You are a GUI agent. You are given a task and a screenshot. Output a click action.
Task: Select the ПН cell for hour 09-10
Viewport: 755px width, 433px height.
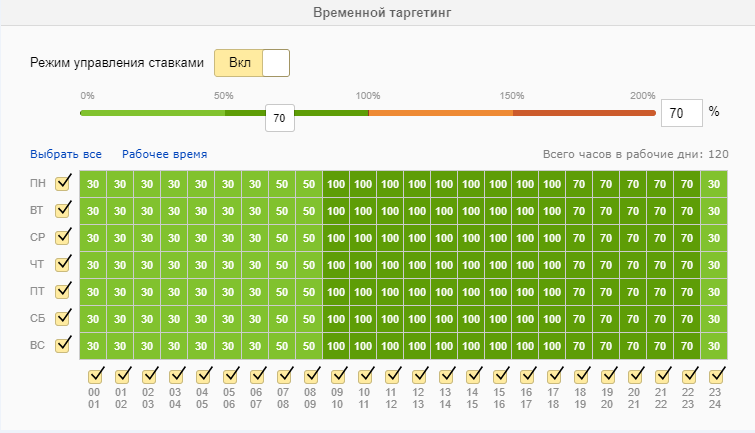click(x=336, y=184)
